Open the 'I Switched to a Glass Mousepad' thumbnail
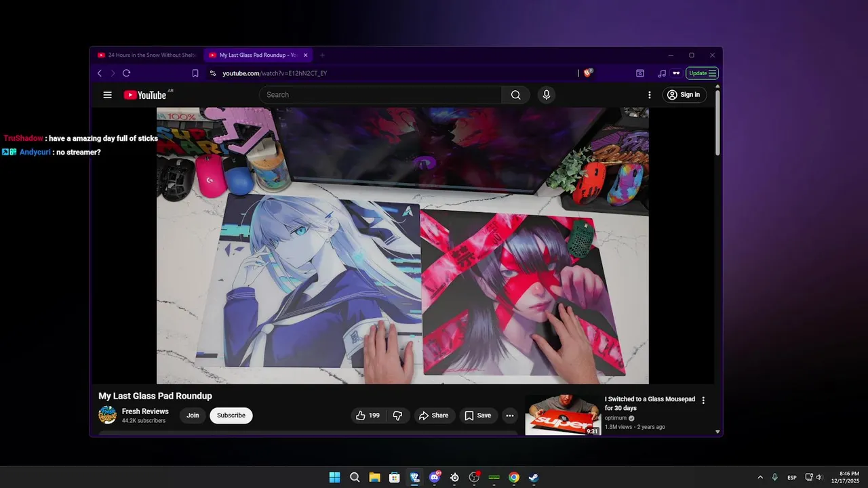Image resolution: width=868 pixels, height=488 pixels. coord(563,415)
